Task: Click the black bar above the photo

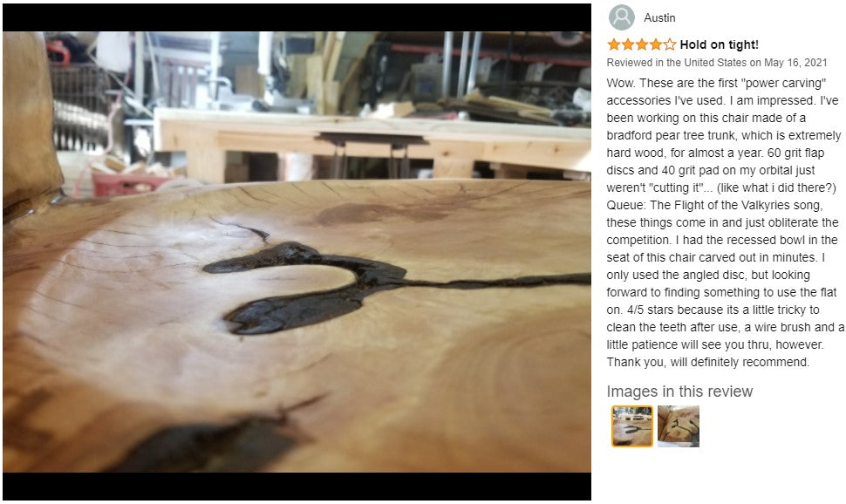Action: pos(297,17)
